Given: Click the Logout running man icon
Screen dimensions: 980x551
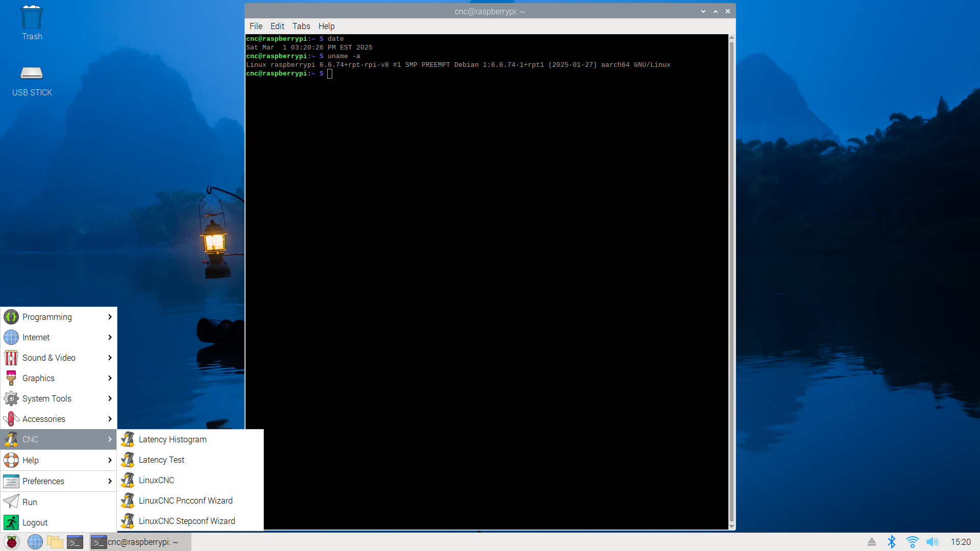Looking at the screenshot, I should (x=11, y=522).
